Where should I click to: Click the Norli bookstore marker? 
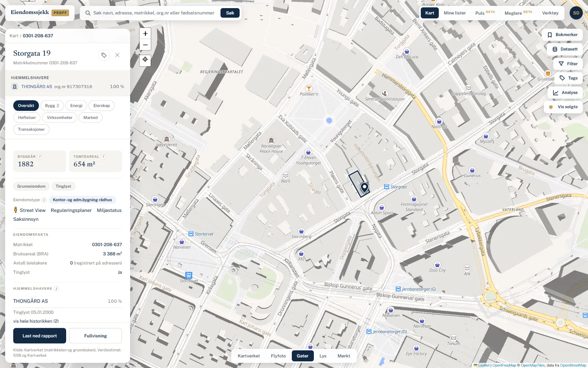point(285,176)
